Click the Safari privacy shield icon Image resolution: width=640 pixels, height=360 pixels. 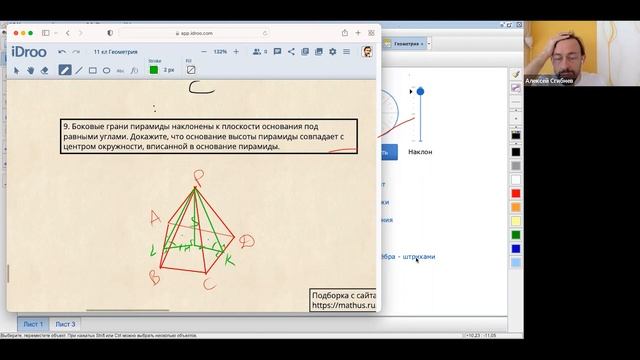pos(110,33)
